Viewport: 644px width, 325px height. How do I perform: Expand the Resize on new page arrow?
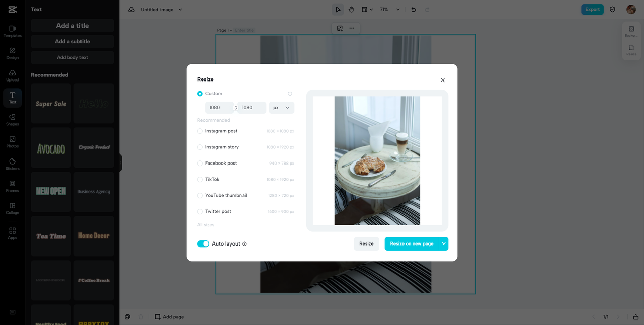click(444, 244)
